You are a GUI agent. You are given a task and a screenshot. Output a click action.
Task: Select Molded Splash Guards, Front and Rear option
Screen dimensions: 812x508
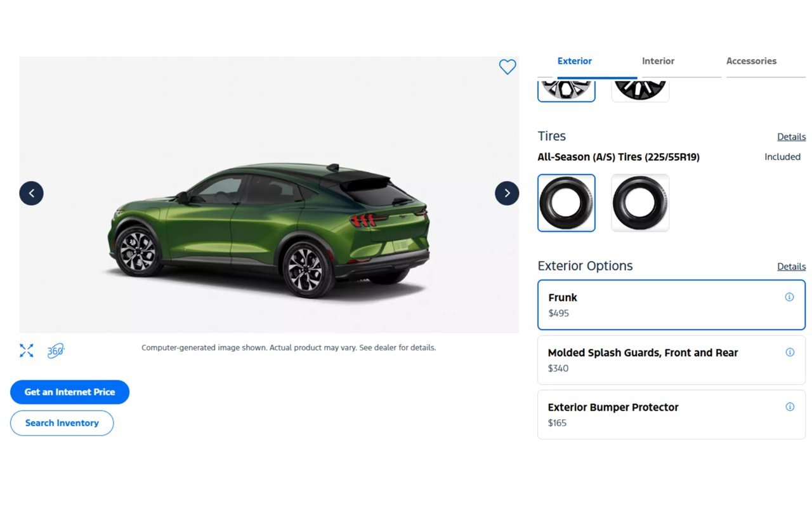671,360
